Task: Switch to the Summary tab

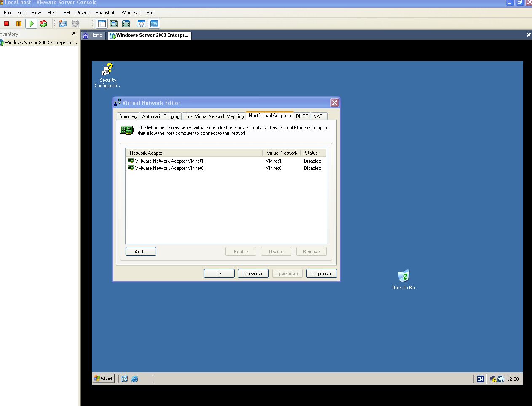Action: point(128,116)
